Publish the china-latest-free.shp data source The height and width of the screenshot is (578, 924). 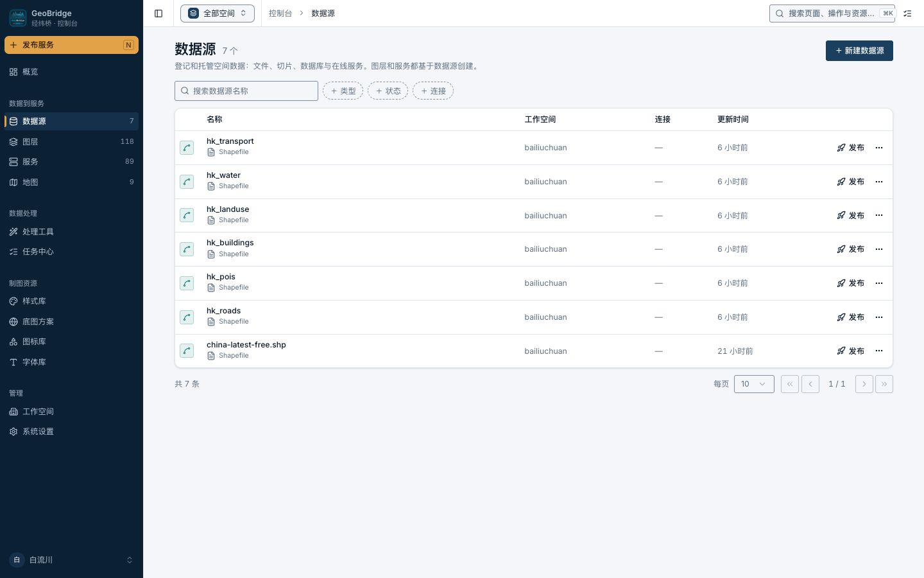[x=851, y=351]
